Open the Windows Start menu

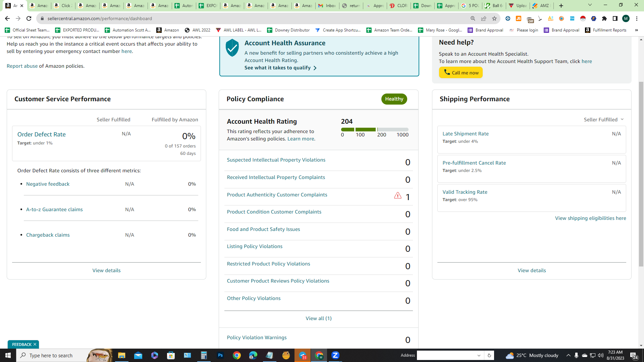(x=8, y=355)
